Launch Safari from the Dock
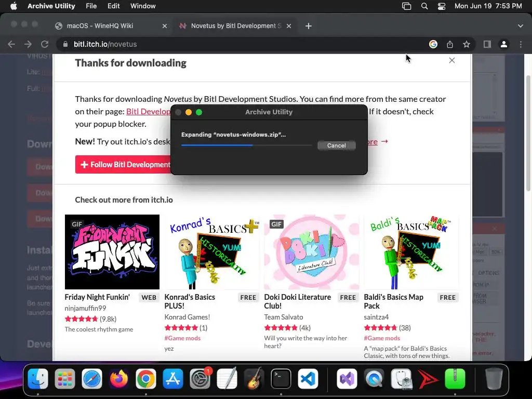532x399 pixels. [x=92, y=379]
